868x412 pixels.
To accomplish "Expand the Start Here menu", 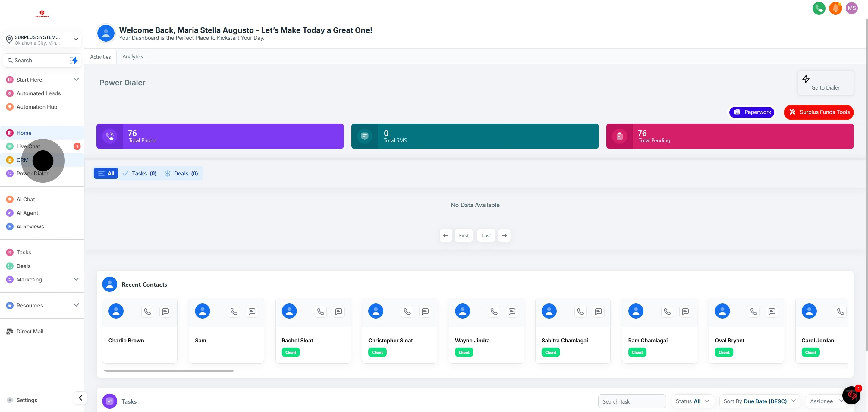I will click(x=76, y=80).
